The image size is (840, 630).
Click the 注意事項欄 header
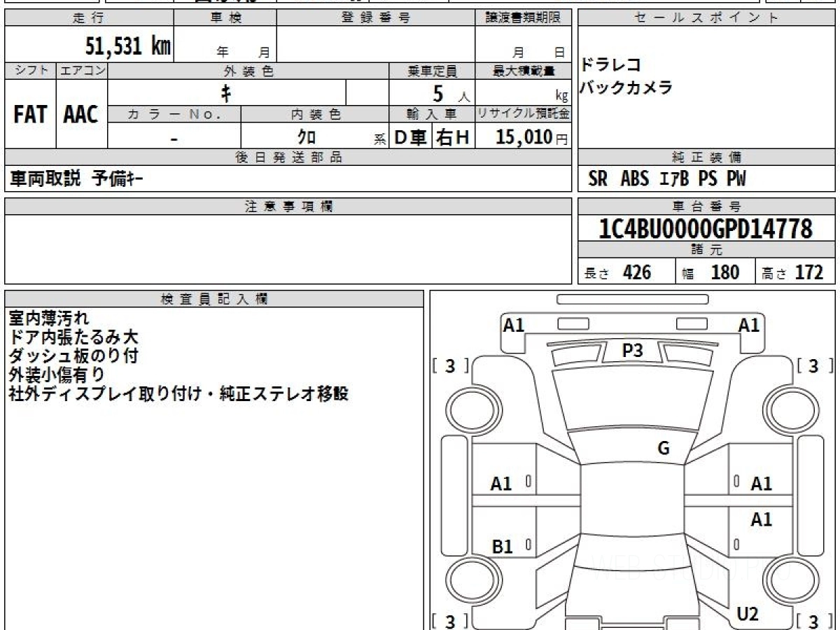[x=288, y=206]
